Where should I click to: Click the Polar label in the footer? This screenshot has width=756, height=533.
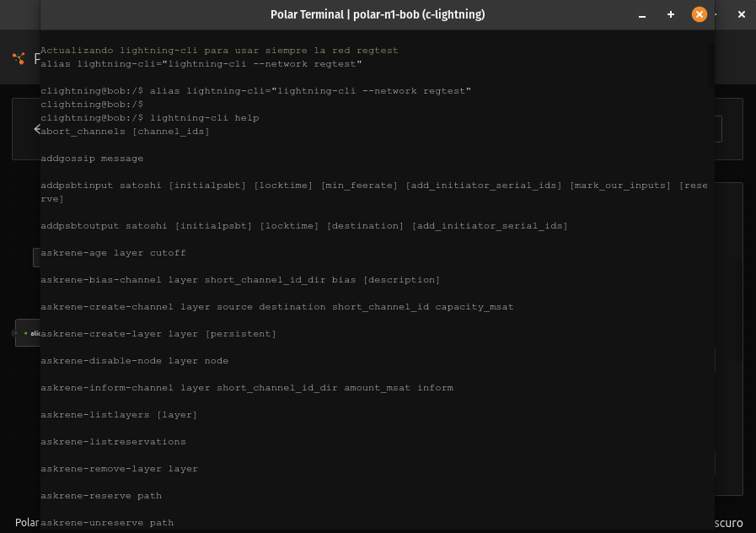tap(26, 523)
